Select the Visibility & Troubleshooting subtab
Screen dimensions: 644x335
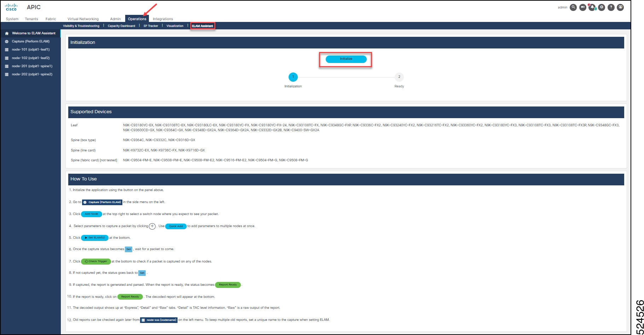[x=81, y=25]
